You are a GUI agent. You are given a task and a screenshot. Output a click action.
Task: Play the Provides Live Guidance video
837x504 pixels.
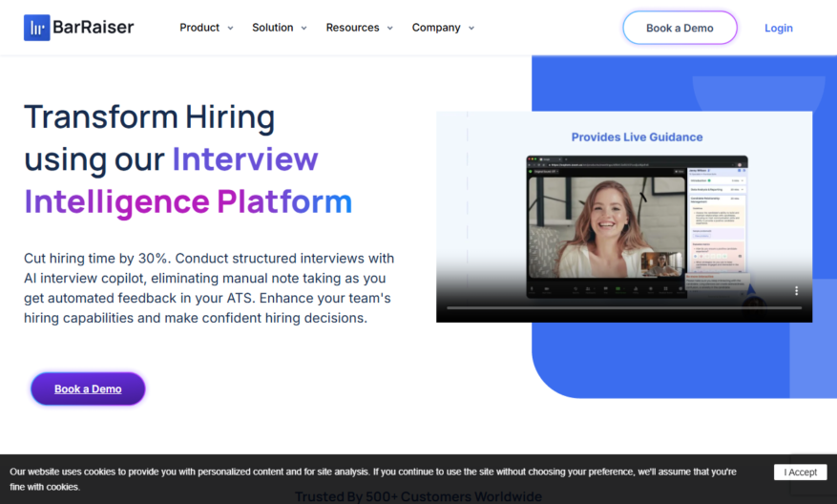point(624,217)
